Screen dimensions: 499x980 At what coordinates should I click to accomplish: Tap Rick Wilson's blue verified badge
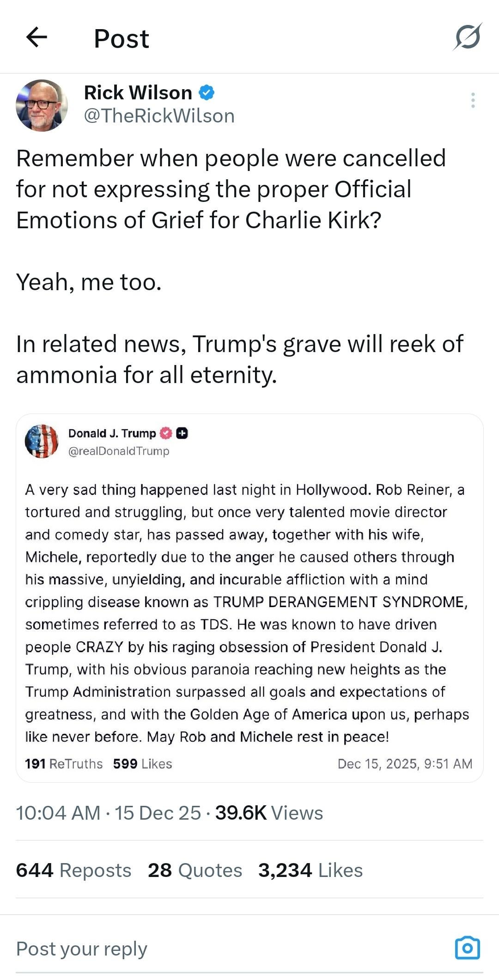click(x=207, y=93)
